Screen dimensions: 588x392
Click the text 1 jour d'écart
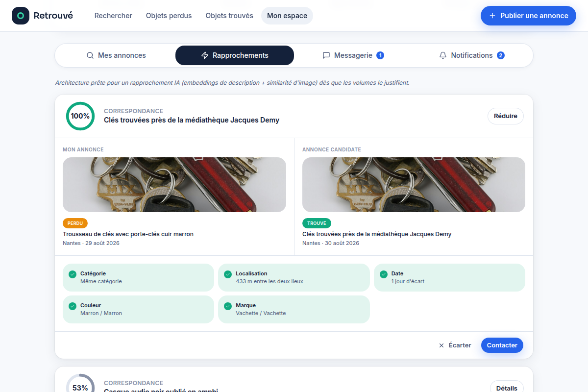point(408,281)
